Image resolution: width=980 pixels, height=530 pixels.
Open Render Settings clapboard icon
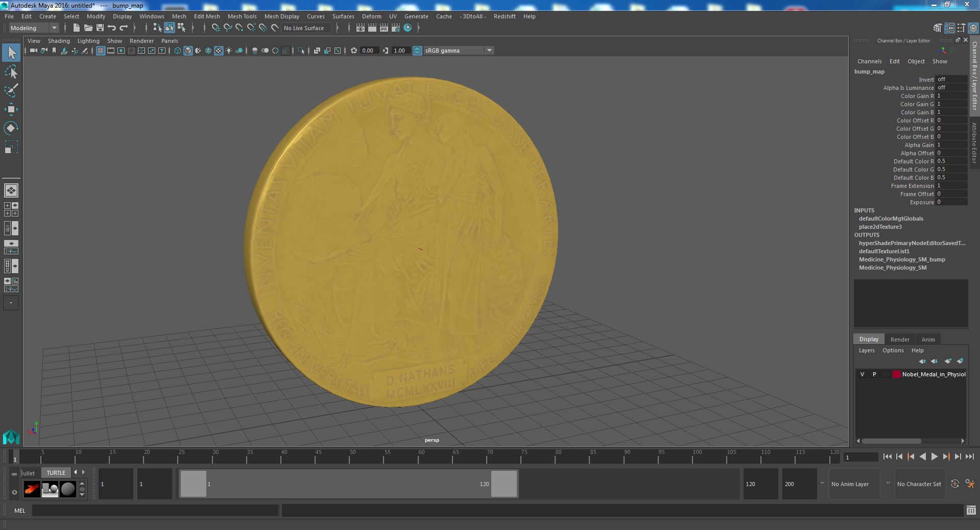[x=396, y=28]
